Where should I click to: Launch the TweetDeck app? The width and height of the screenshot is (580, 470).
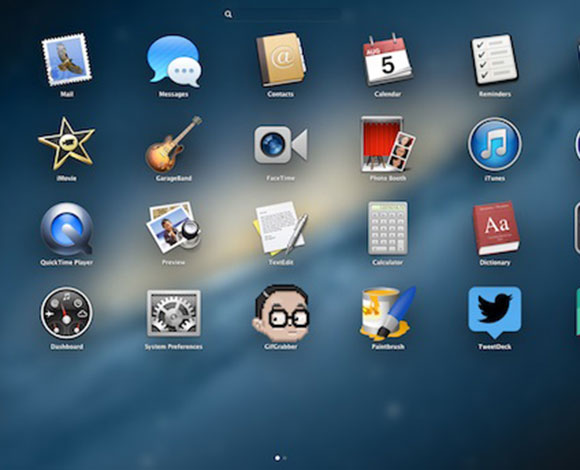click(x=495, y=312)
